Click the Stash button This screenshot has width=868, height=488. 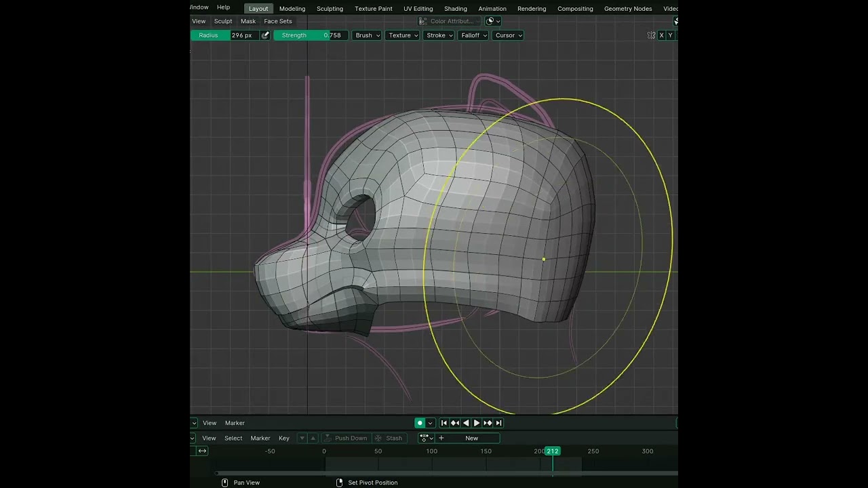389,439
